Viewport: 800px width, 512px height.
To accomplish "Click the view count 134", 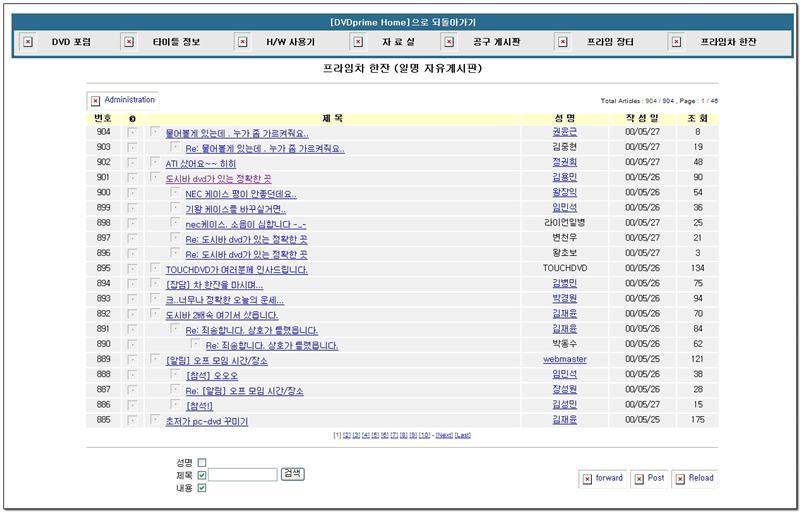I will [x=697, y=268].
